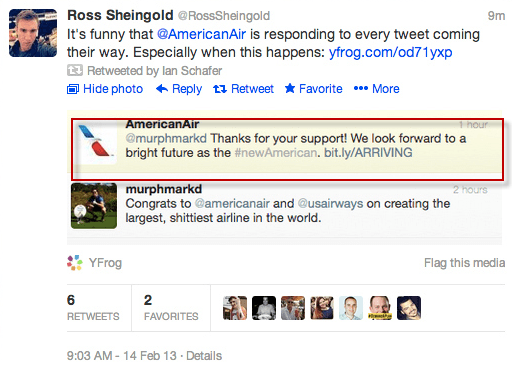Click the Retweeted by icon

coord(75,70)
